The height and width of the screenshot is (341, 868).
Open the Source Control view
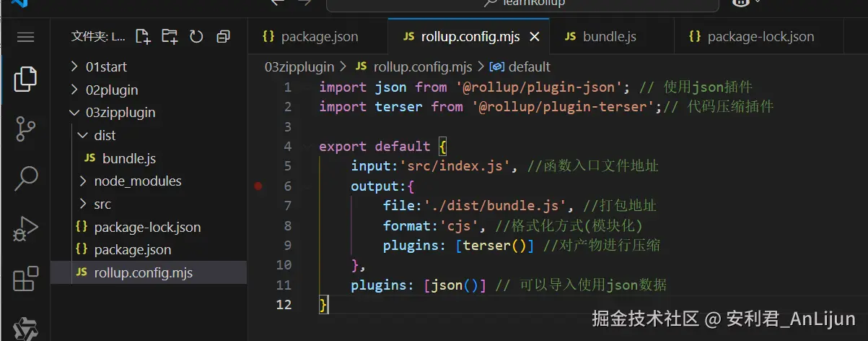pyautogui.click(x=25, y=129)
